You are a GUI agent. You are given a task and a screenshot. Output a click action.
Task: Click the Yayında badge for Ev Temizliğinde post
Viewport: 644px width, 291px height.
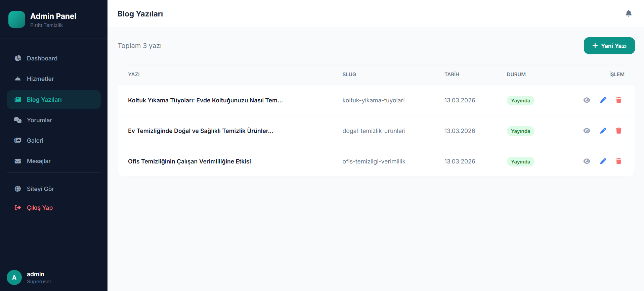520,131
